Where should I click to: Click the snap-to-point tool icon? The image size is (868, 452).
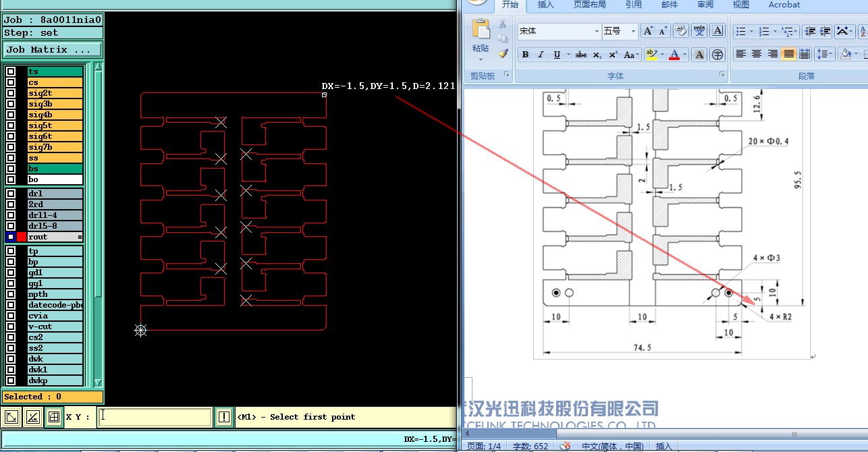tap(32, 417)
